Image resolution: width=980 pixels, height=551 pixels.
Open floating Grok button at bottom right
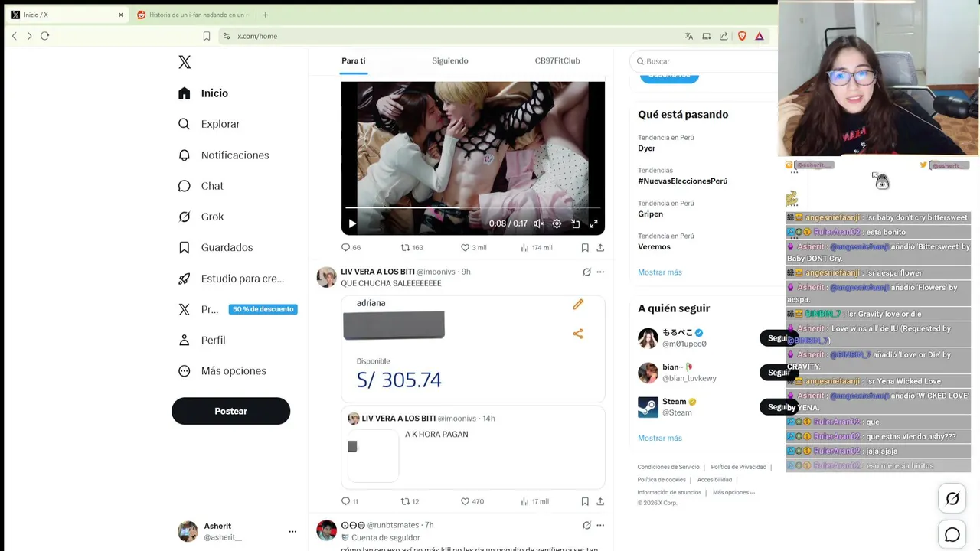(952, 499)
